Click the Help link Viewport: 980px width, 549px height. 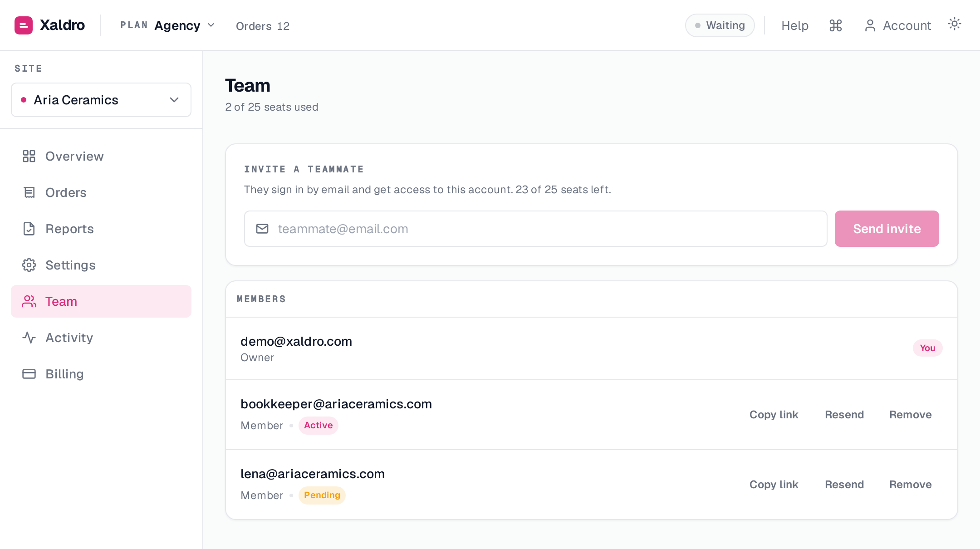[795, 25]
